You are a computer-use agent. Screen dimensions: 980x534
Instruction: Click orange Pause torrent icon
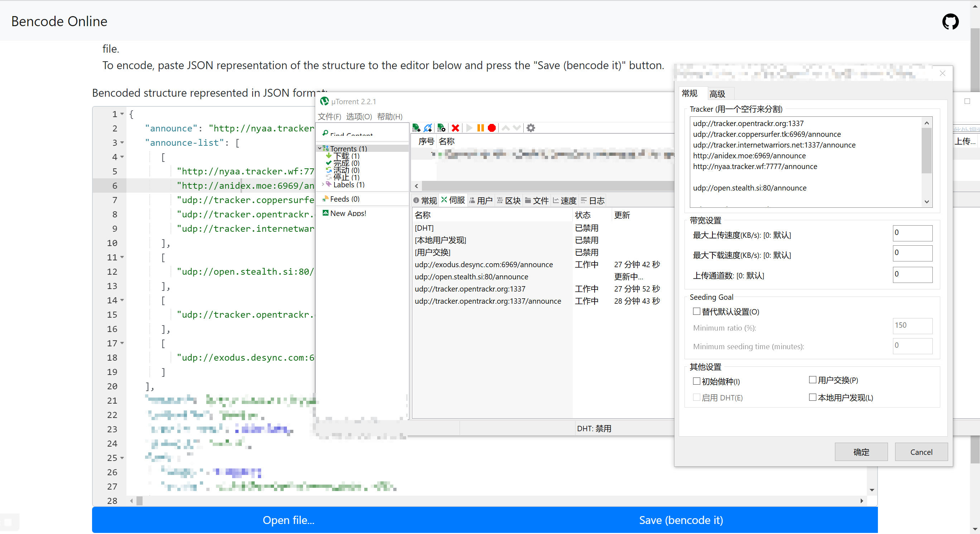[x=480, y=128]
